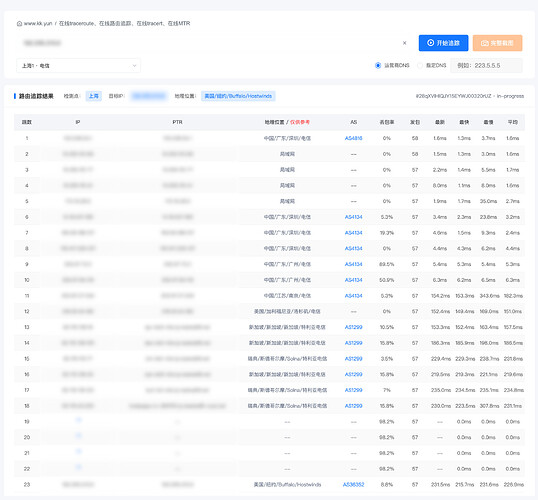Click the 35.0ms slowest value in hop 5
Viewport: 538px width, 500px height.
coord(488,201)
